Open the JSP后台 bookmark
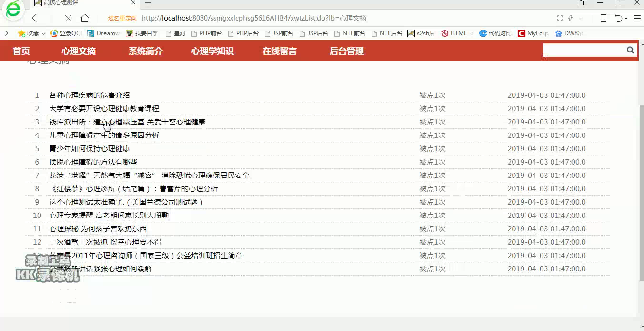This screenshot has width=644, height=331. [x=313, y=33]
